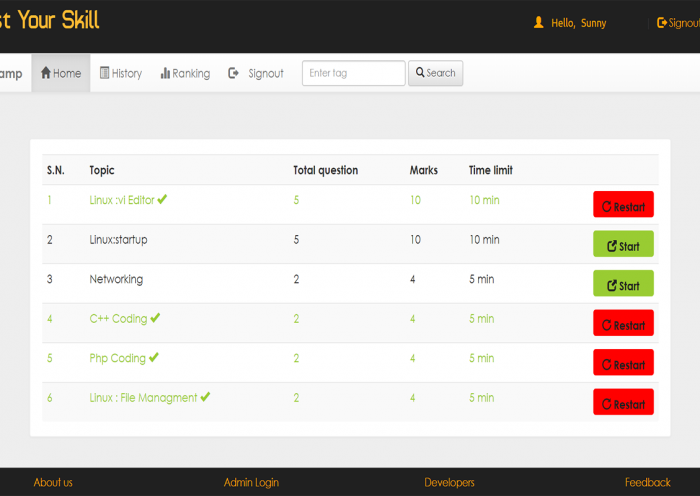The width and height of the screenshot is (700, 496).
Task: Click checkmark next to C++ Coding
Action: [x=155, y=318]
